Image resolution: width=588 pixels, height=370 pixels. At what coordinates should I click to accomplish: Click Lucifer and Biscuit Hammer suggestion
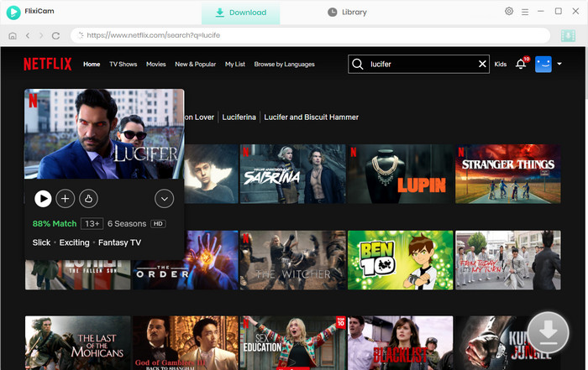click(312, 117)
